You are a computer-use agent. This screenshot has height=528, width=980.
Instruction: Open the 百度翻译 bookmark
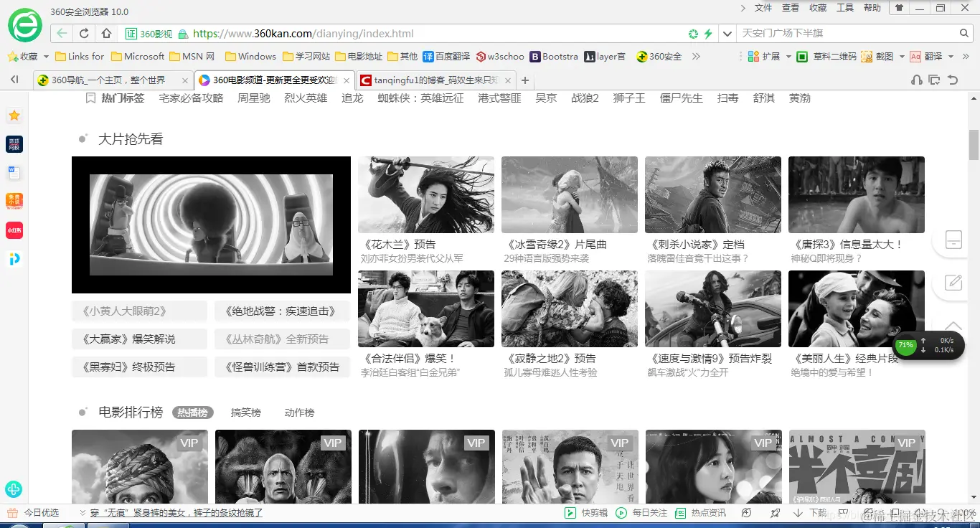pos(446,56)
